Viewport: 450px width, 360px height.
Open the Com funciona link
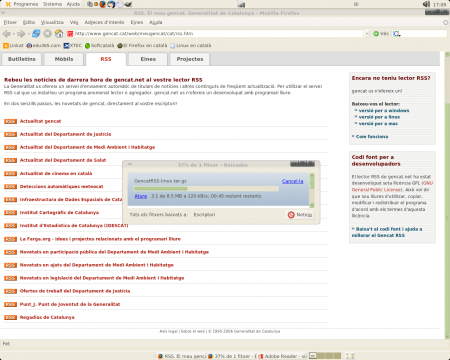coord(372,137)
